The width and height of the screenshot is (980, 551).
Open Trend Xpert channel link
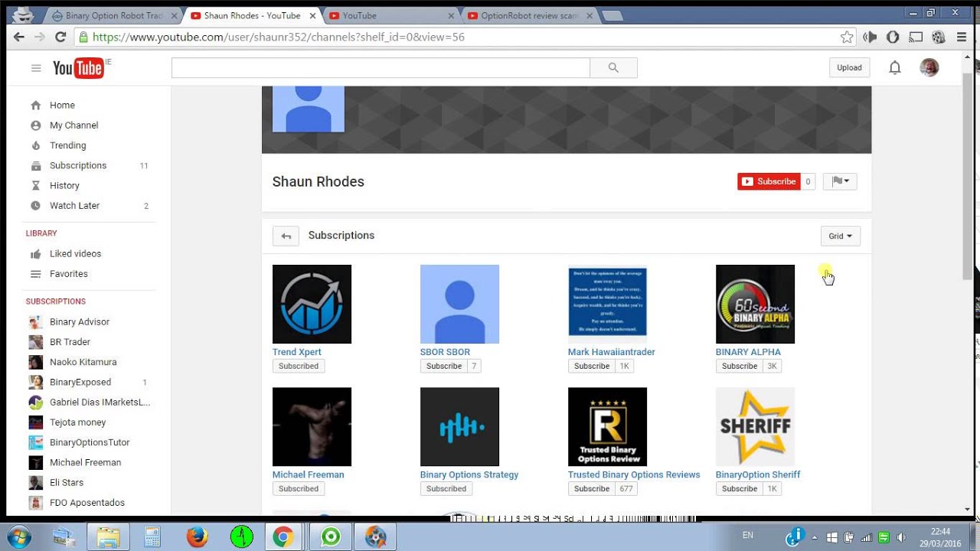297,352
